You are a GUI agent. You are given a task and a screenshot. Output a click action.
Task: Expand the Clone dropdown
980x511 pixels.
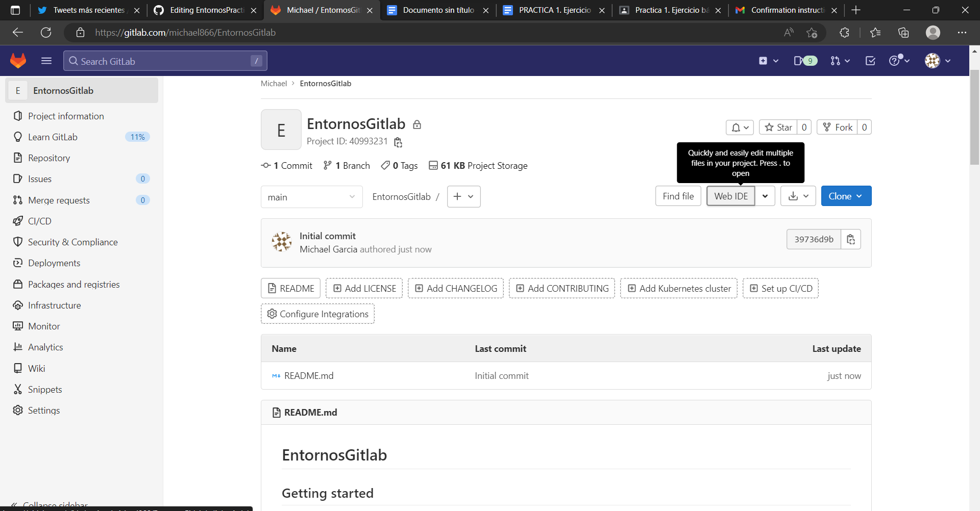click(x=860, y=196)
